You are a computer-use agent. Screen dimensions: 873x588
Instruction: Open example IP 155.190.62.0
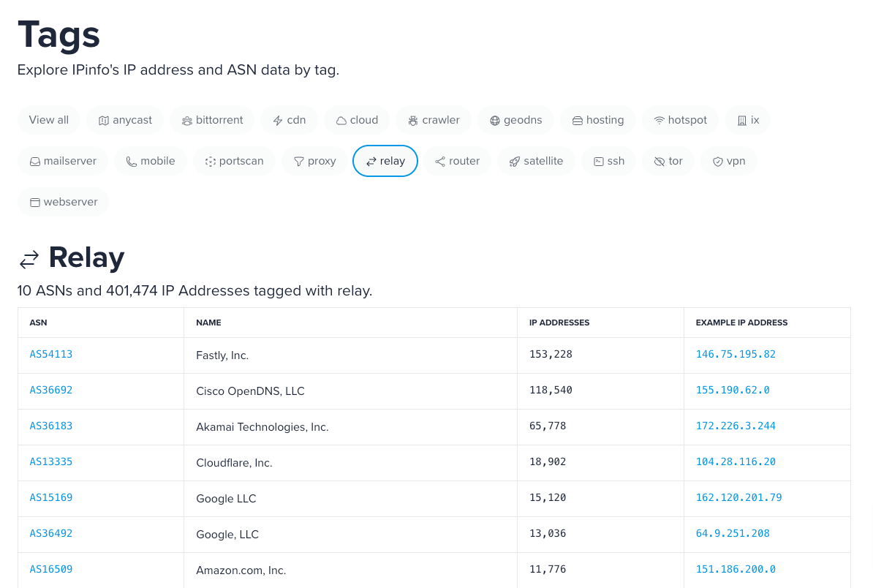(x=733, y=390)
